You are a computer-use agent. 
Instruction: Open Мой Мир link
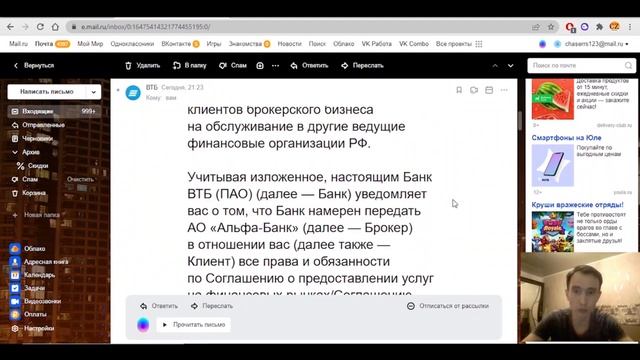(x=90, y=44)
